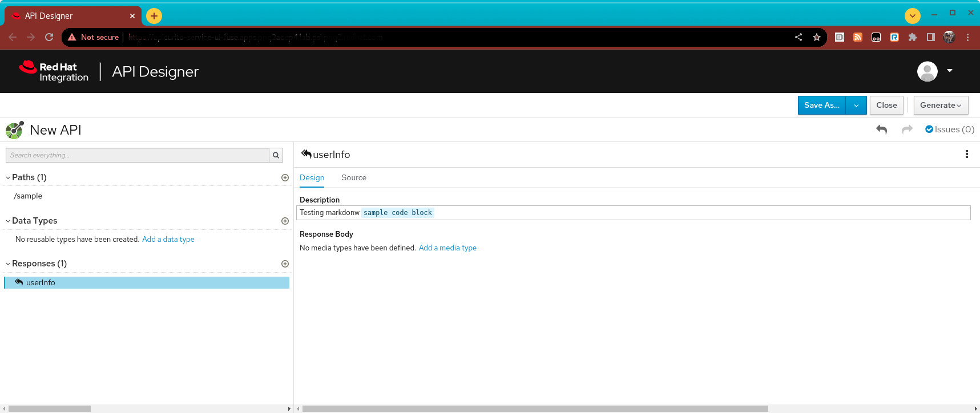Reload the page with refresh icon
Screen dimensions: 980x413
49,37
